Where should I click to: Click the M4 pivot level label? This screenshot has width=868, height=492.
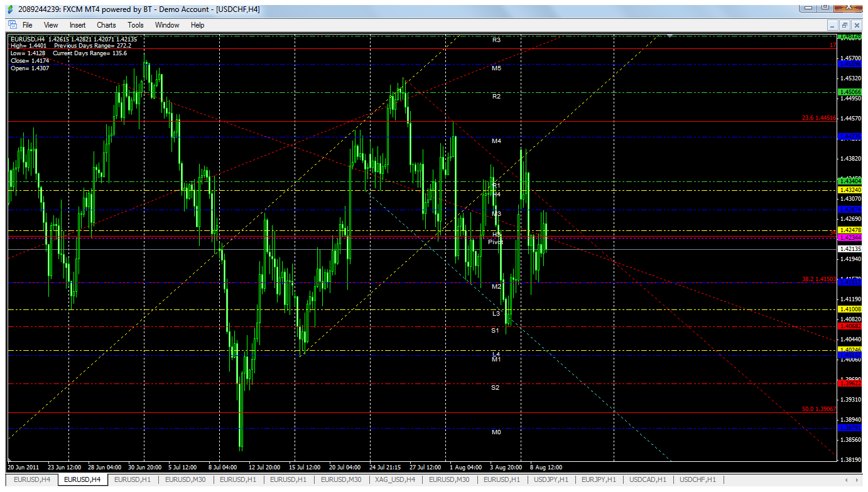(x=496, y=141)
